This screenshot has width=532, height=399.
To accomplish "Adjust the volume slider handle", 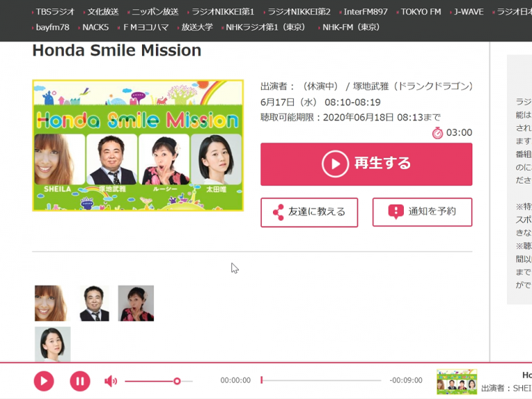I will (177, 381).
